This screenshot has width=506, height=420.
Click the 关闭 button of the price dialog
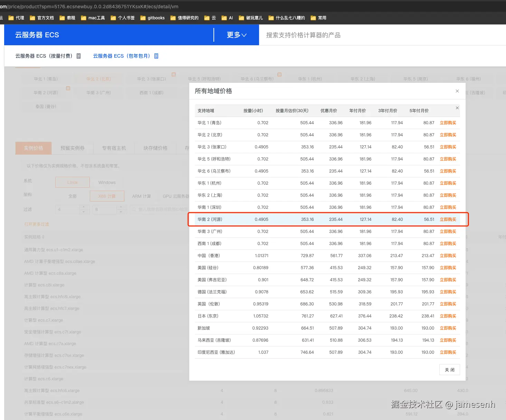coord(449,369)
